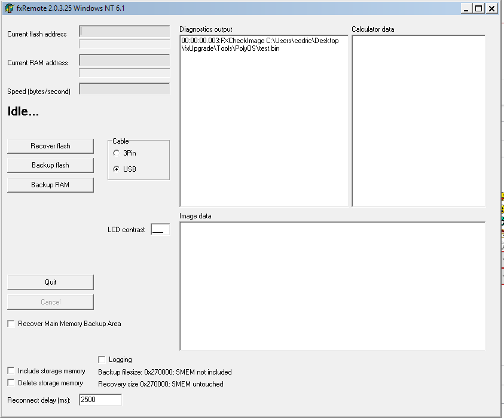Screen dimensions: 504x420
Task: Click the flash address progress bar
Action: pyautogui.click(x=124, y=44)
